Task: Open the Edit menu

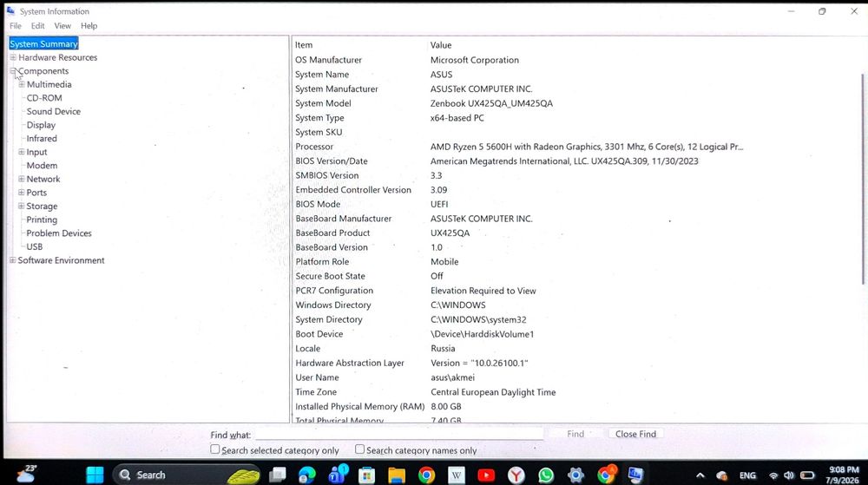Action: (x=37, y=25)
